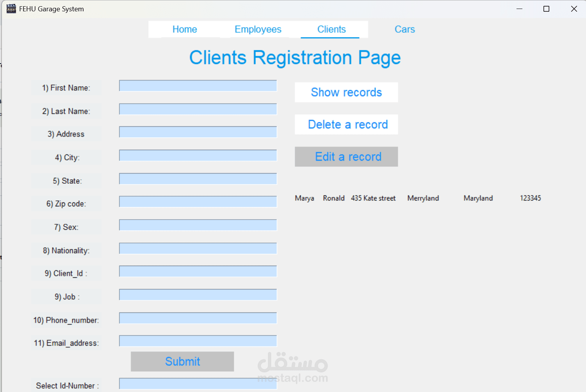Minimize the FEHU Garage System window
The width and height of the screenshot is (586, 392).
click(519, 9)
